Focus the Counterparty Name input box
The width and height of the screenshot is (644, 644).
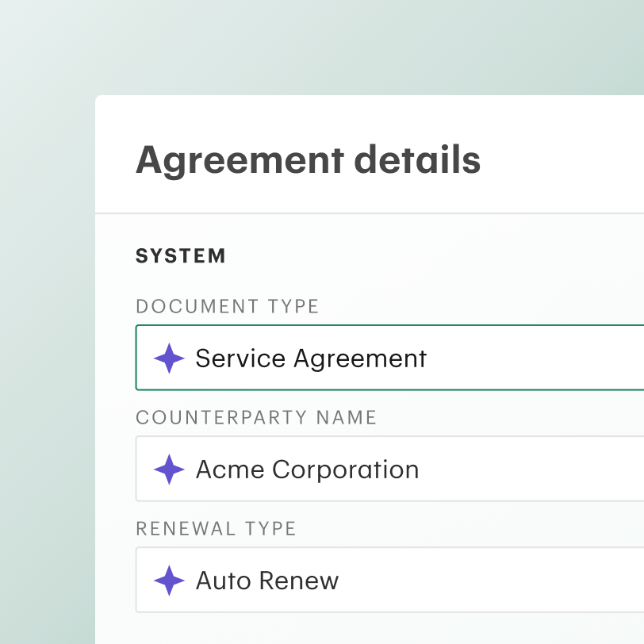click(x=389, y=469)
